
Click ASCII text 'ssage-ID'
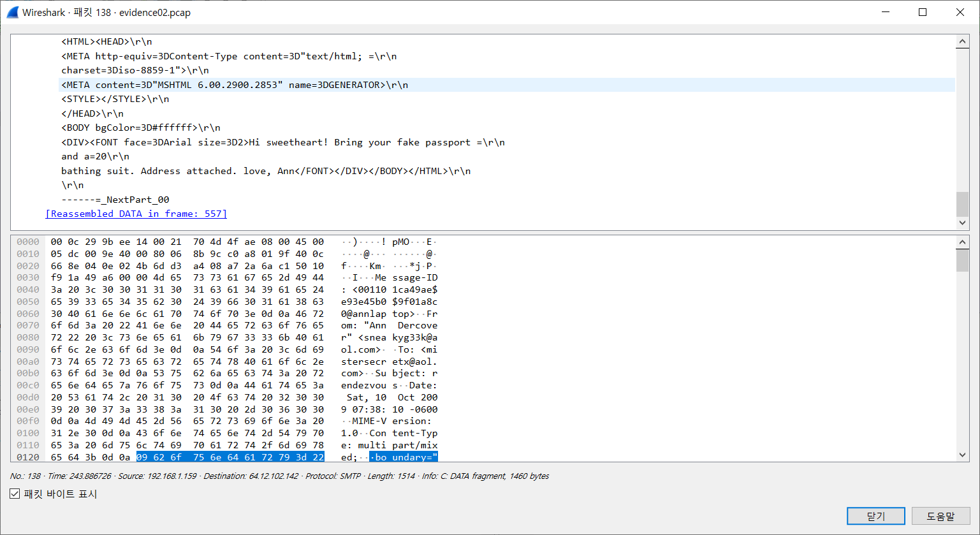[415, 277]
